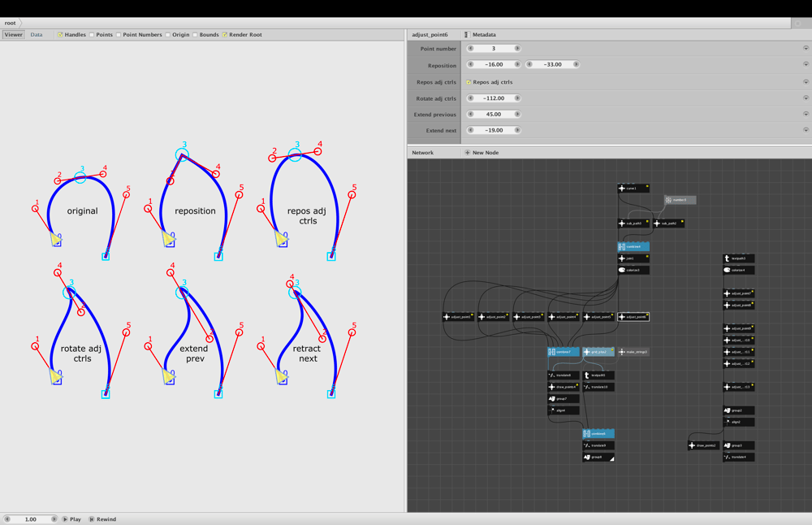Screen dimensions: 812x525
Task: Select the textpath3 node
Action: coord(739,258)
